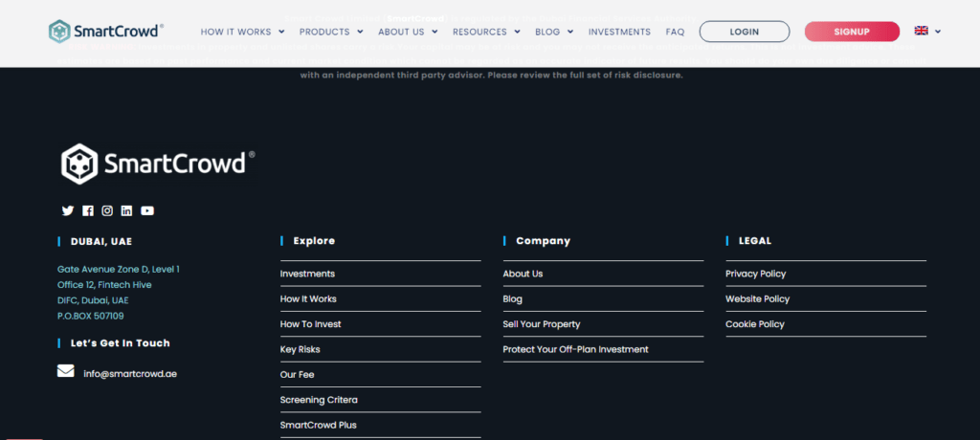Open How It Works footer link

[308, 298]
